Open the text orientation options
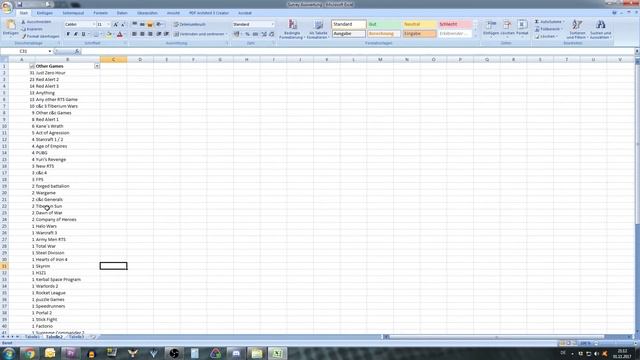640x360 pixels. coord(160,24)
